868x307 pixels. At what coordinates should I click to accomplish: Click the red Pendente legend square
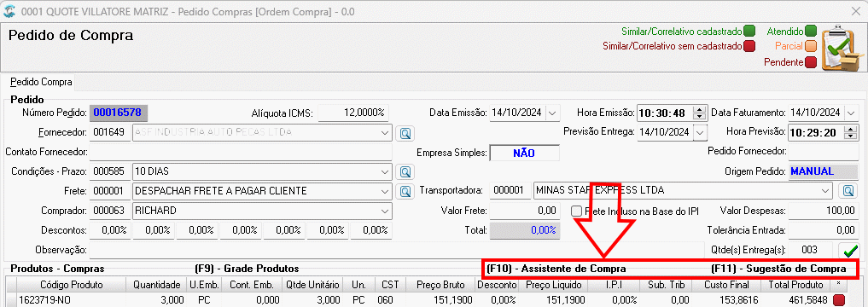[x=811, y=62]
